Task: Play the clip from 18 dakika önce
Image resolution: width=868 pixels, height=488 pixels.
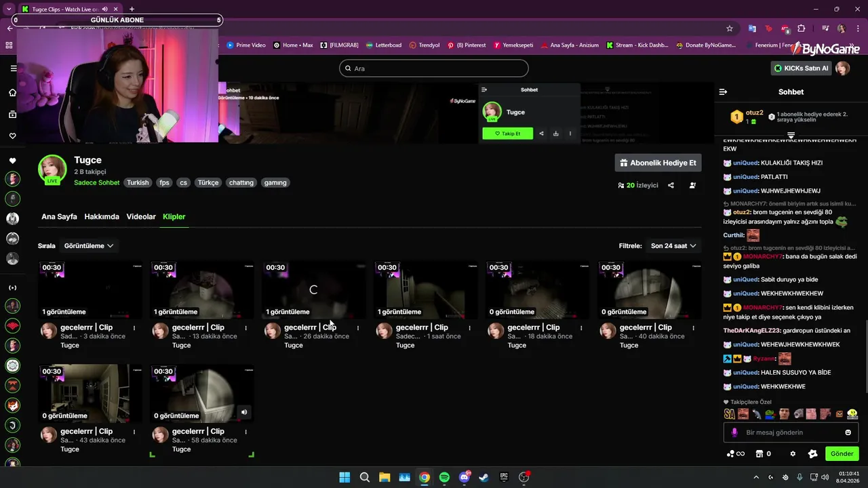Action: click(538, 289)
